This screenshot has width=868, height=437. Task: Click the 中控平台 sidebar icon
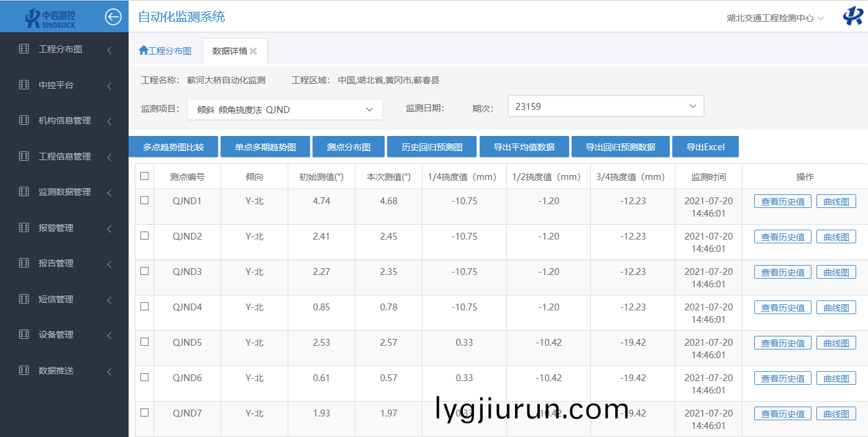pos(24,85)
